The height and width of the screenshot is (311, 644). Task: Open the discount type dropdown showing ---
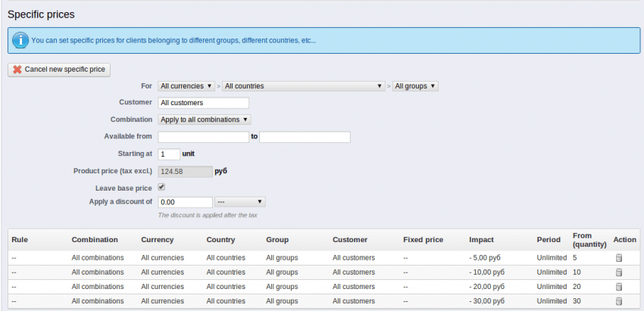click(240, 202)
